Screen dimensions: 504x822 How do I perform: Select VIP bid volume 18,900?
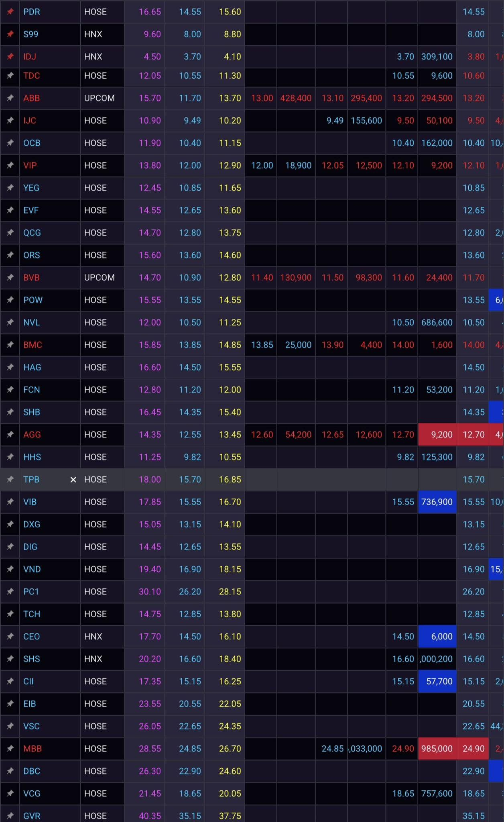[298, 165]
